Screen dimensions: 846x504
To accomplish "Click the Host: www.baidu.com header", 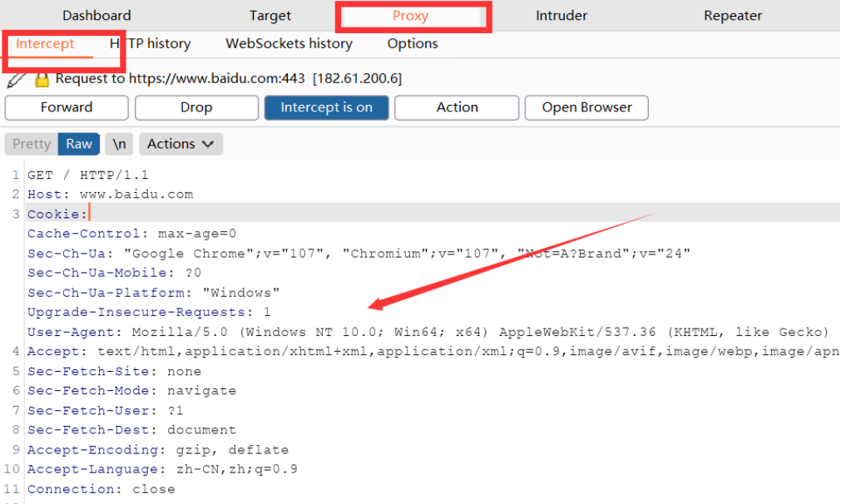I will point(110,195).
